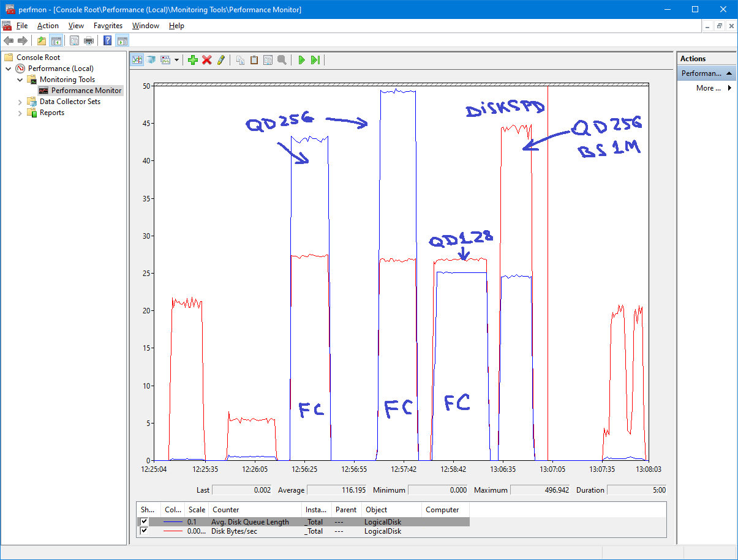Image resolution: width=738 pixels, height=560 pixels.
Task: Expand the Data Collector Sets node
Action: point(19,101)
